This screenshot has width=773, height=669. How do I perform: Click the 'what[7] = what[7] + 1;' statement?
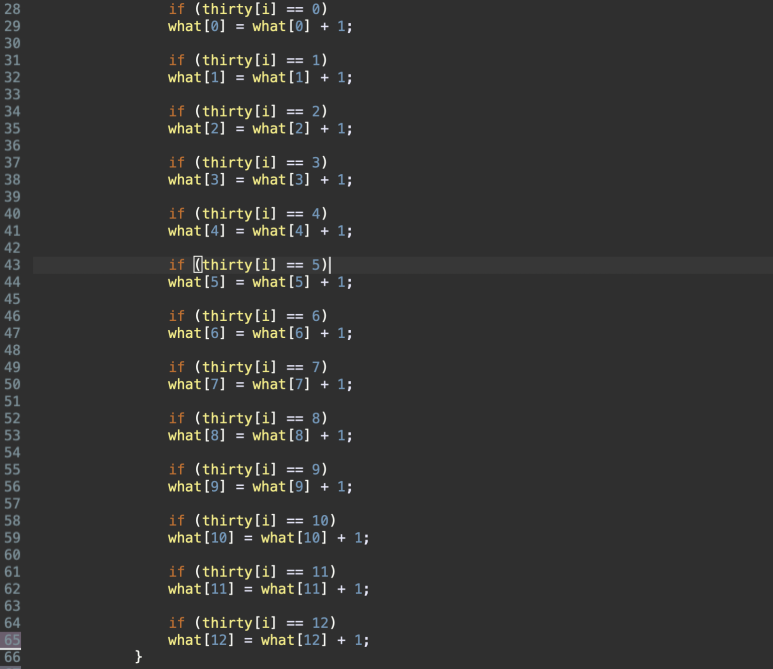(260, 385)
